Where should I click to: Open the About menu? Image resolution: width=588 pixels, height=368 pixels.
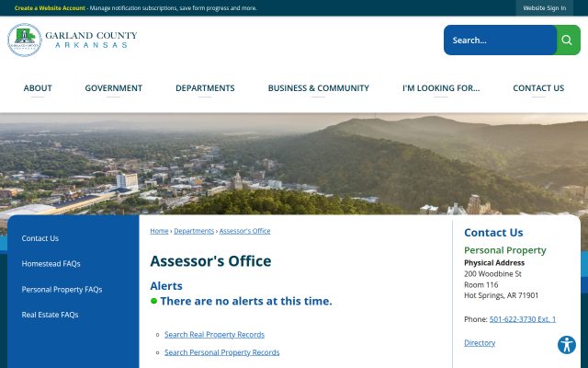click(x=38, y=88)
